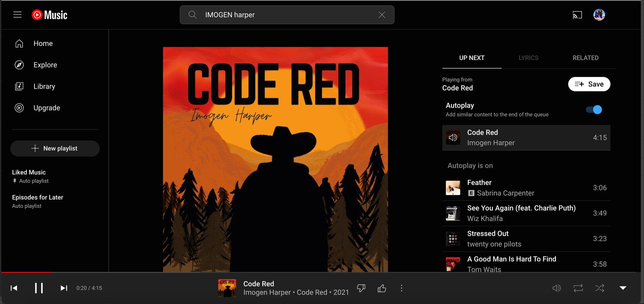Toggle shuffle
The image size is (644, 304).
coord(599,288)
